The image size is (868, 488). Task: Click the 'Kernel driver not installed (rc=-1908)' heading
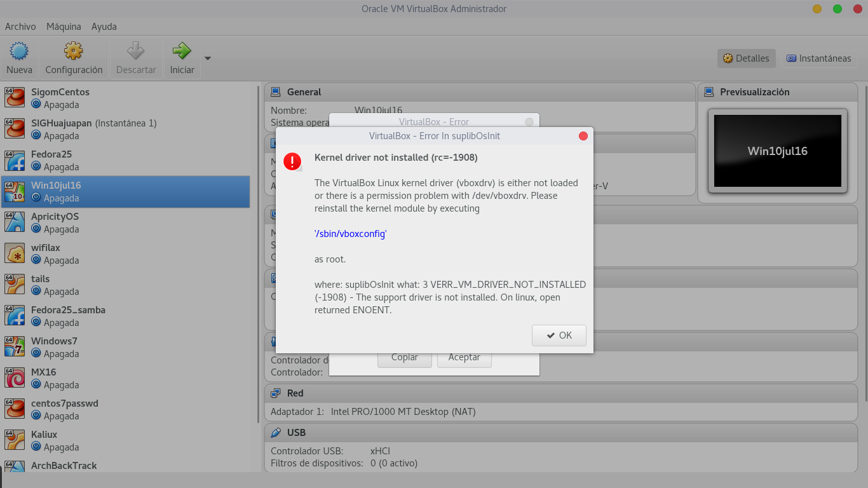pyautogui.click(x=396, y=158)
